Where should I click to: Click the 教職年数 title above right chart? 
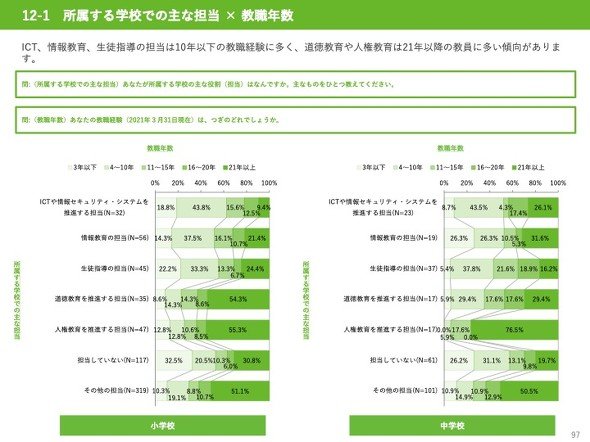450,148
